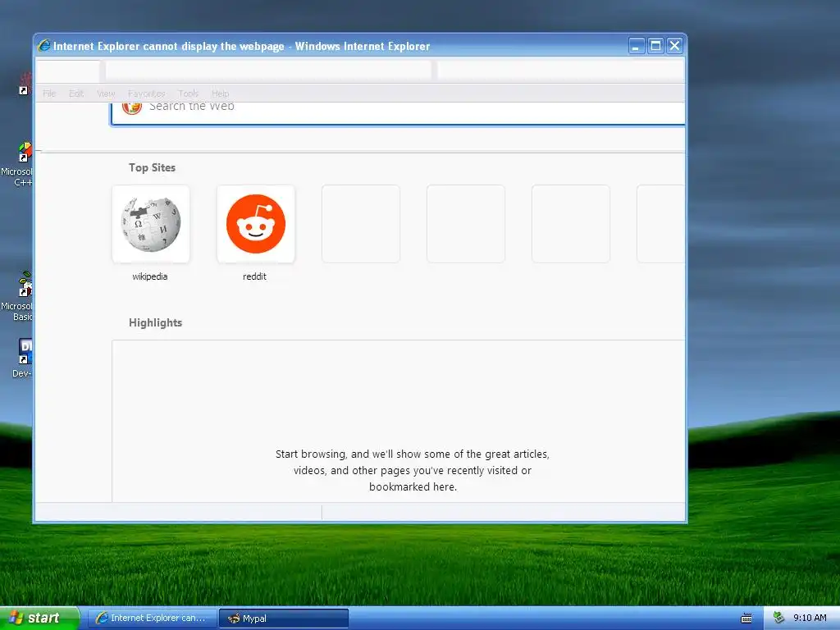Screen dimensions: 840x630
Task: Open the View menu
Action: pyautogui.click(x=106, y=94)
